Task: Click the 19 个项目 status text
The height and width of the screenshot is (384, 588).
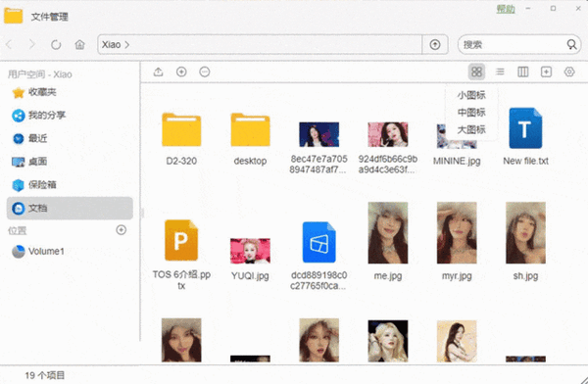Action: [x=45, y=375]
